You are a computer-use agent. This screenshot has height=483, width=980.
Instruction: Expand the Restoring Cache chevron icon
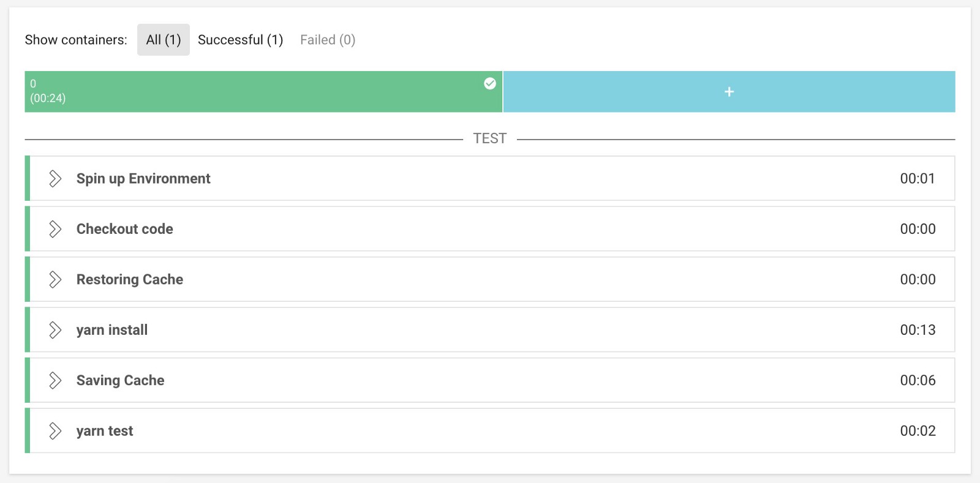click(55, 280)
